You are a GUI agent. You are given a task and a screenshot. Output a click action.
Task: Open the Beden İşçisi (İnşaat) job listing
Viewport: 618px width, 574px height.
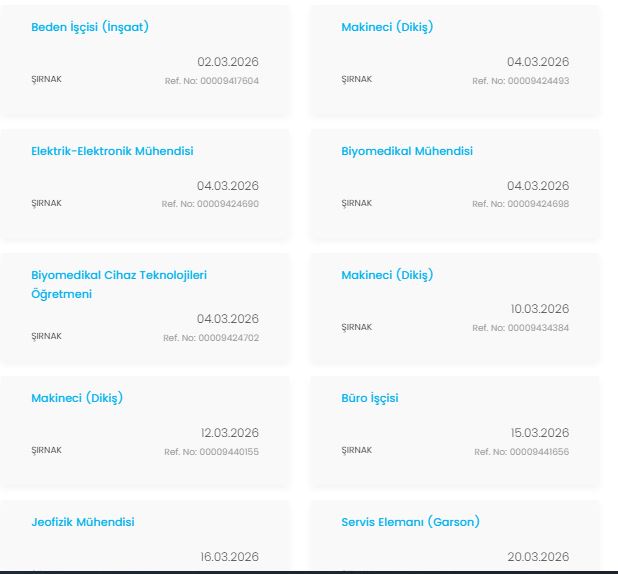point(90,27)
